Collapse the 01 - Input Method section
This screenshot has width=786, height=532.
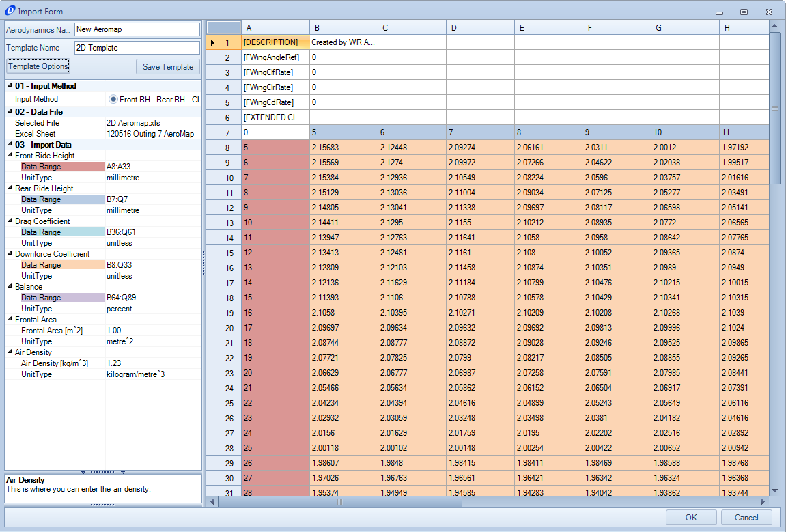pyautogui.click(x=10, y=86)
